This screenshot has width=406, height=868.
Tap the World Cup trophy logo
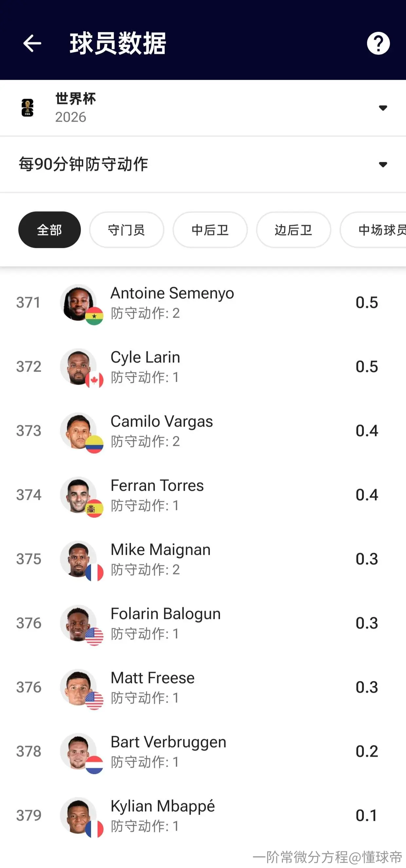[x=27, y=108]
